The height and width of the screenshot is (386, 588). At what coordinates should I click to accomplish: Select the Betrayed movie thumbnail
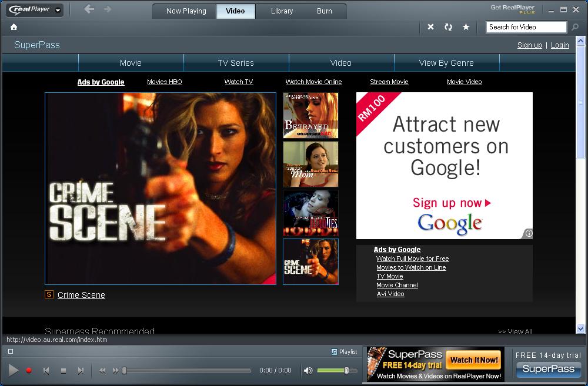tap(310, 115)
